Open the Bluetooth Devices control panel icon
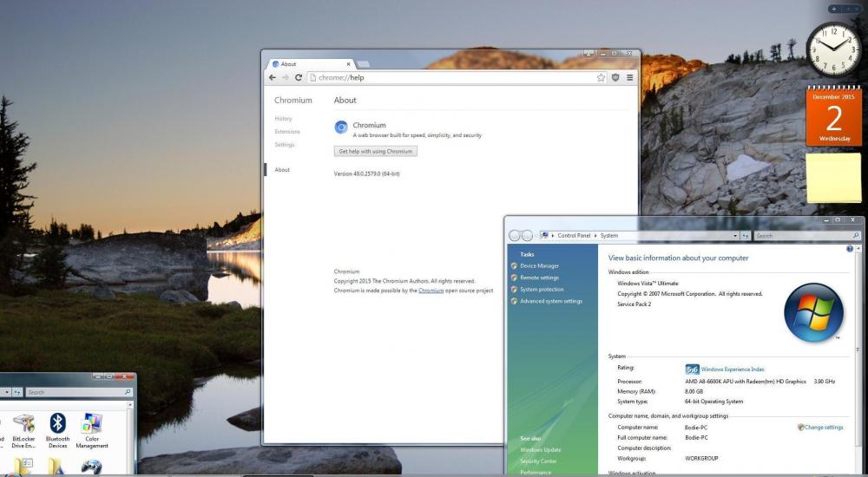Image resolution: width=868 pixels, height=477 pixels. click(x=57, y=430)
